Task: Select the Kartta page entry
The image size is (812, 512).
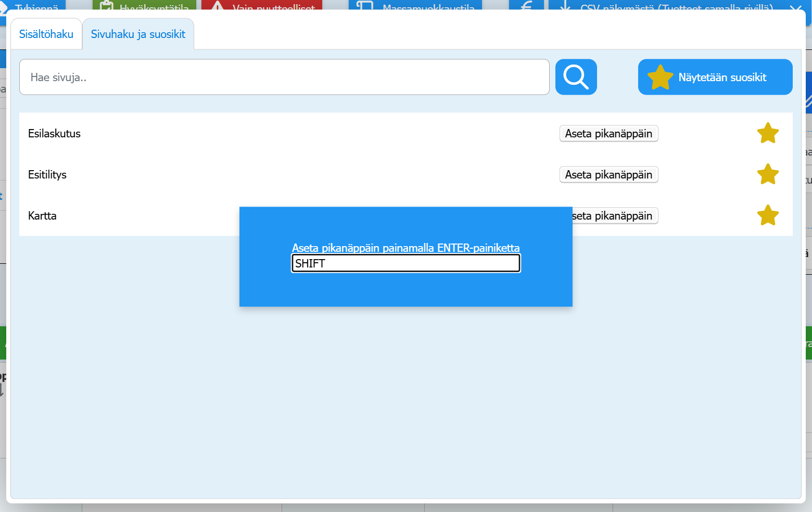Action: click(x=42, y=216)
